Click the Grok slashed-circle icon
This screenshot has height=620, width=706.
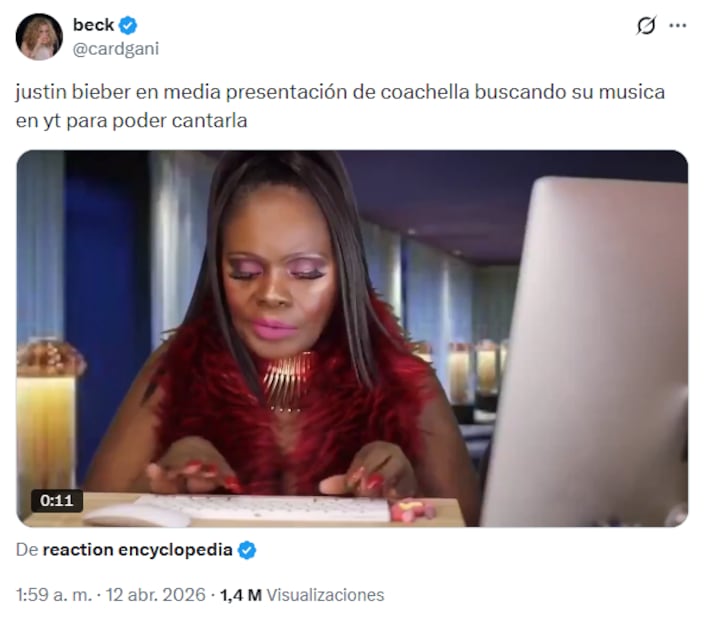tap(646, 25)
